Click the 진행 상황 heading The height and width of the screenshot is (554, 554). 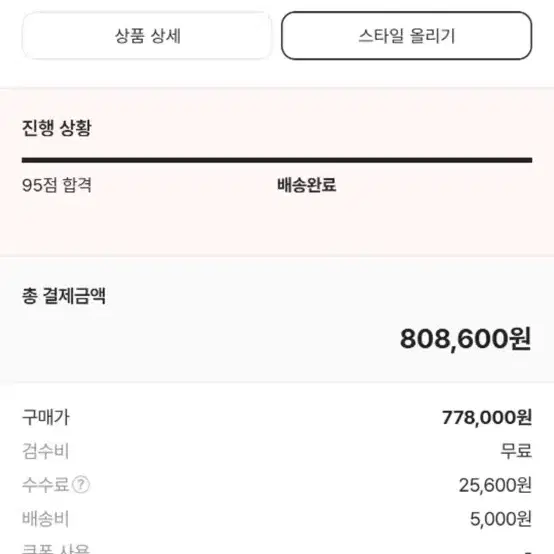[57, 128]
